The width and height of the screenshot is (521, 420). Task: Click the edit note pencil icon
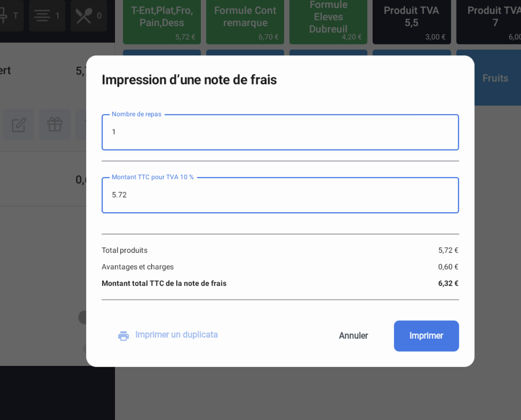click(19, 125)
